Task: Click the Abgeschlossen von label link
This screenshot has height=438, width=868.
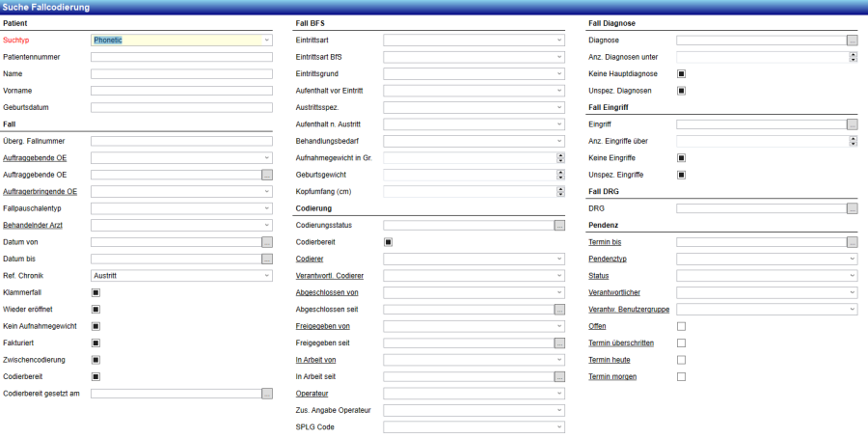Action: pyautogui.click(x=327, y=292)
